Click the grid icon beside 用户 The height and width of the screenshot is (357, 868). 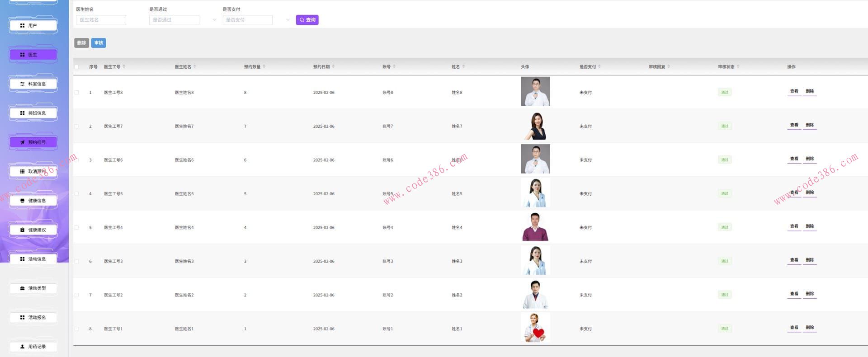(22, 26)
